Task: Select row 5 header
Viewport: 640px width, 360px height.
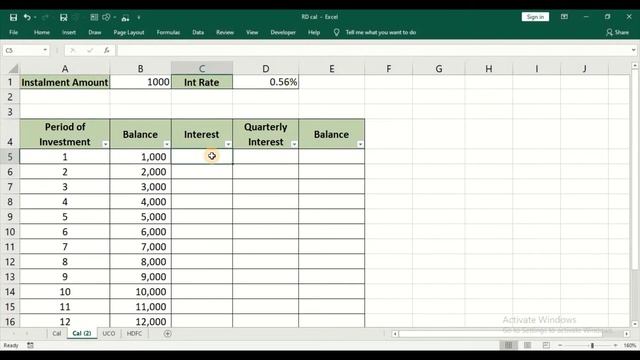Action: coord(10,157)
